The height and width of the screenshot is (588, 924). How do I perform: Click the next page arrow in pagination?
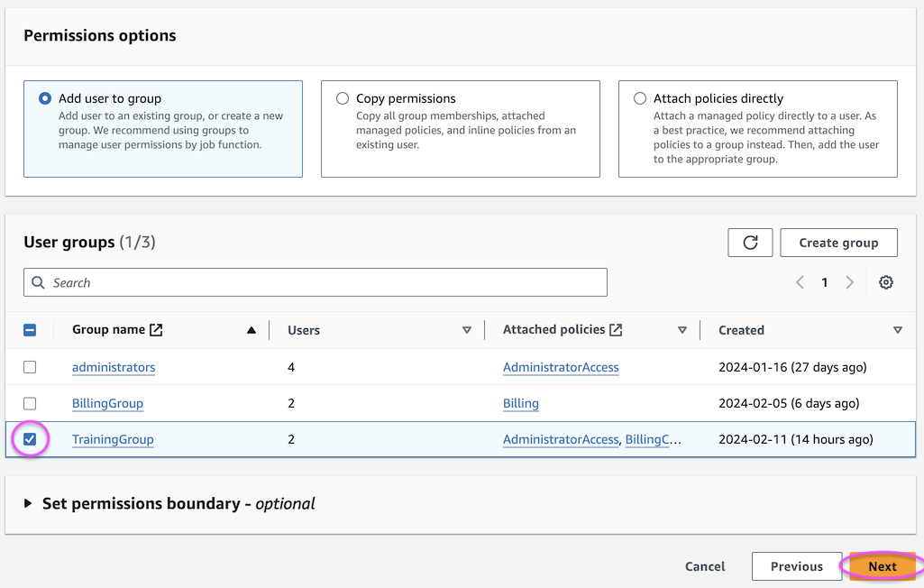point(849,282)
